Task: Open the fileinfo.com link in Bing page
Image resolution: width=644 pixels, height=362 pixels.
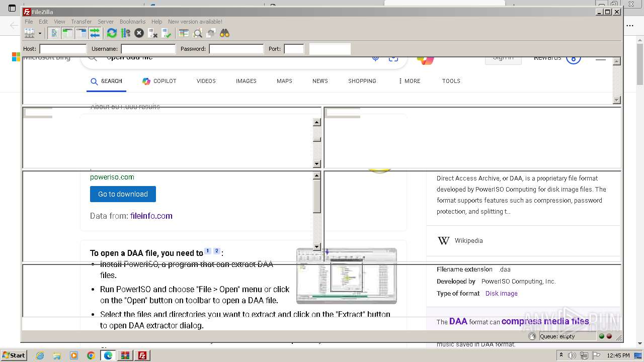Action: 151,216
